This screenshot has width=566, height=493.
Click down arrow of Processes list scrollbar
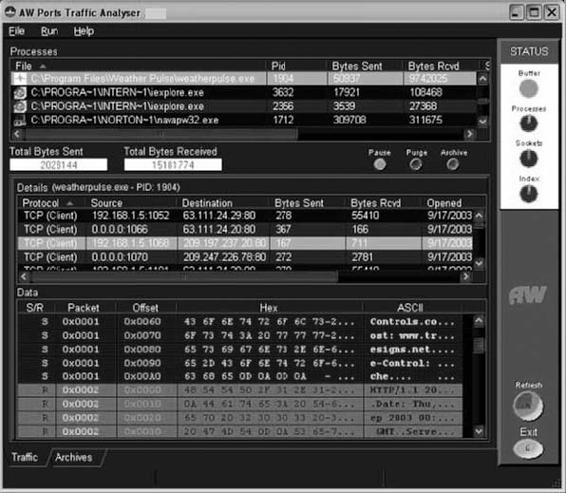[x=483, y=122]
